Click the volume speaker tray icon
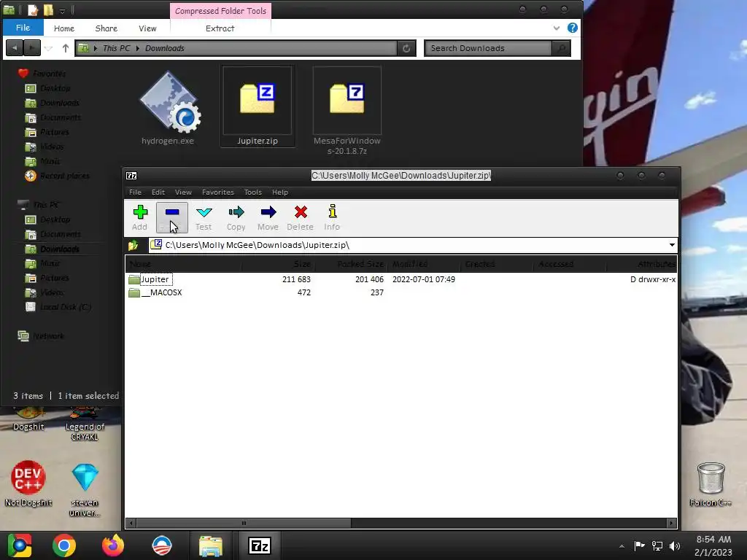Screen dimensions: 747x560 [675, 545]
